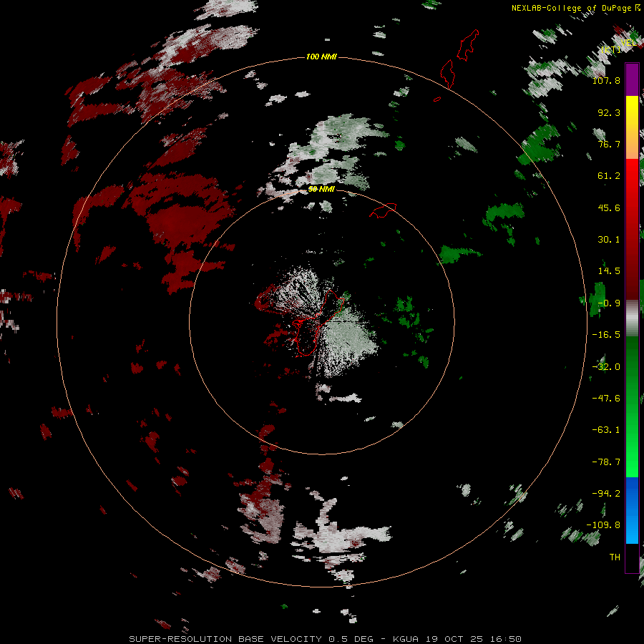
Task: Click the (KT) units label
Action: click(611, 49)
